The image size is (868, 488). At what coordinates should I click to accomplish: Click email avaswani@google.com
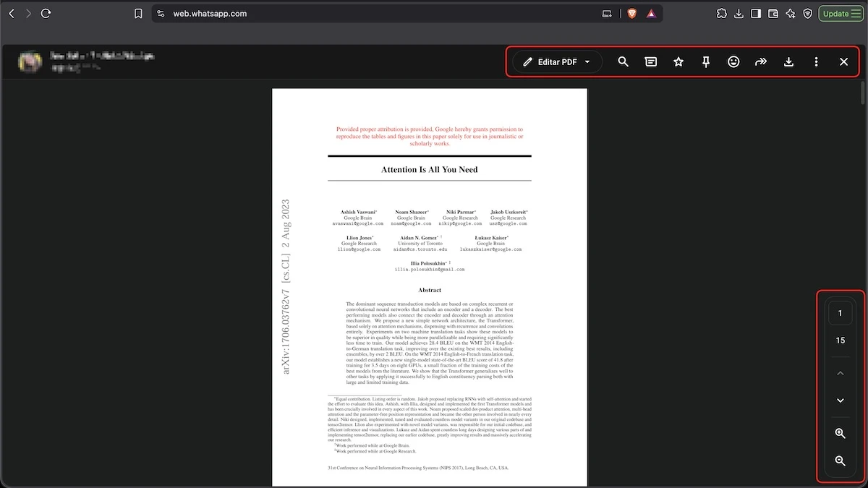point(359,224)
